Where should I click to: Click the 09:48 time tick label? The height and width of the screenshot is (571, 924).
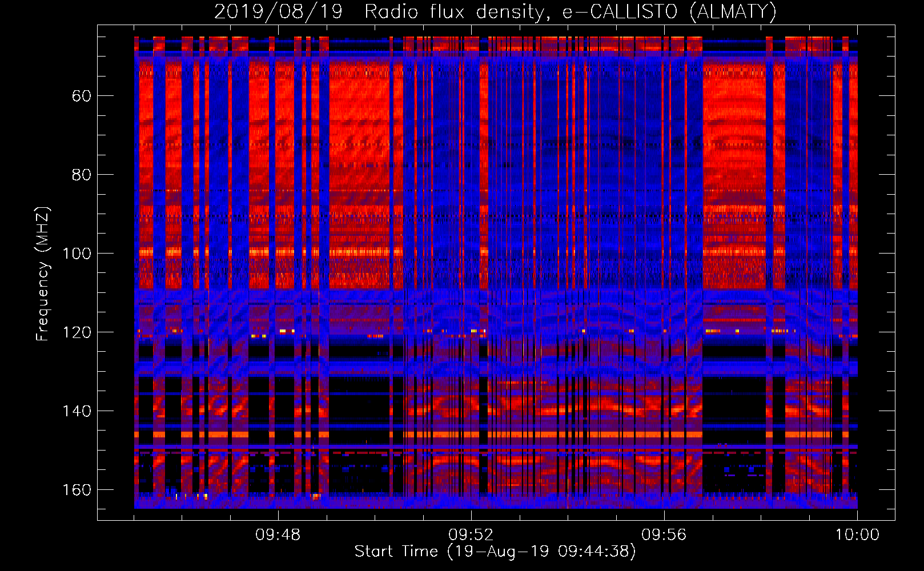pos(278,535)
